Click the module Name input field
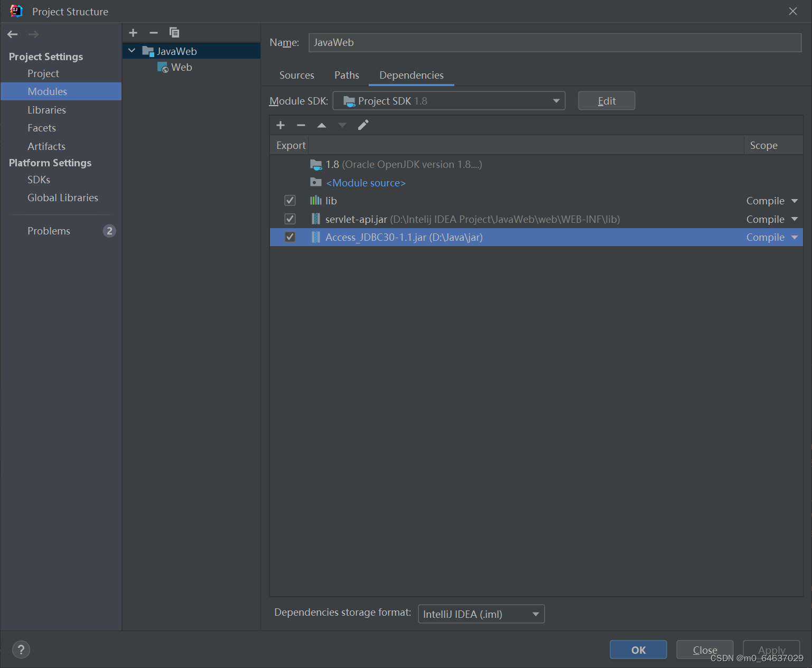812x668 pixels. coord(555,43)
